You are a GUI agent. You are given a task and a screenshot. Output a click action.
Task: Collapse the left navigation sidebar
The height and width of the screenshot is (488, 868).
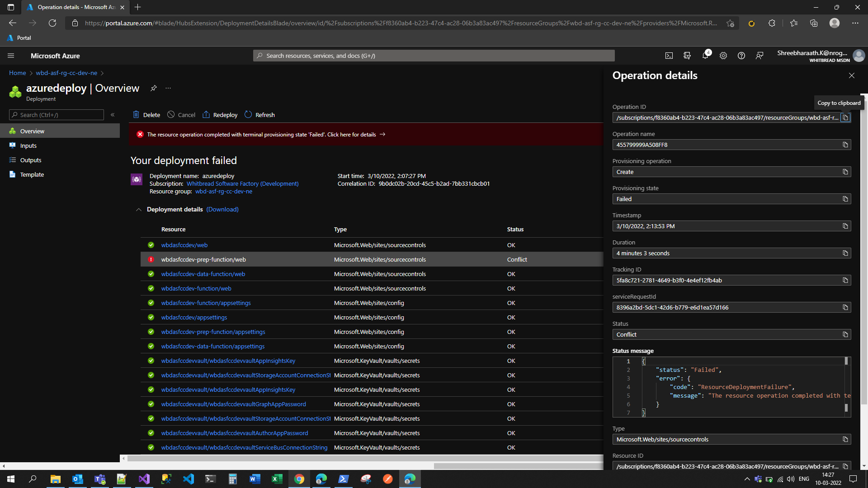113,114
